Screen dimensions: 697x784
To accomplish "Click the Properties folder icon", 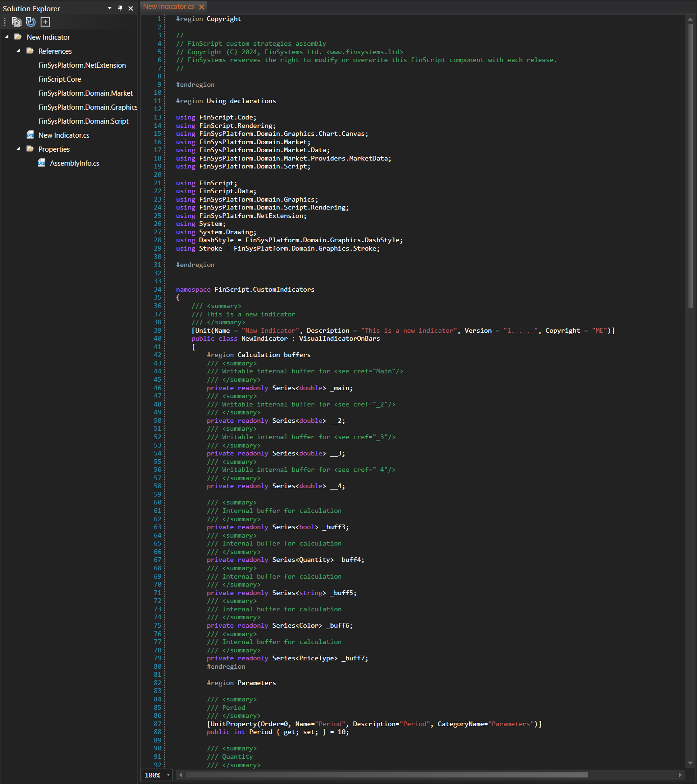I will (30, 149).
